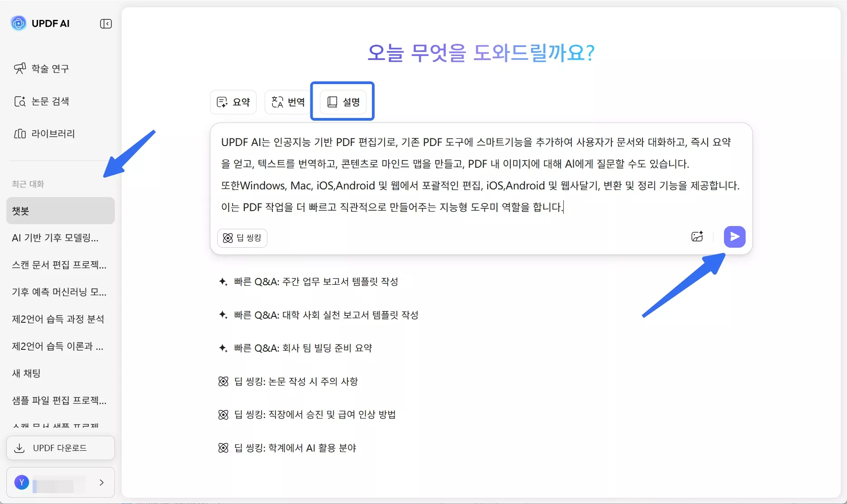847x504 pixels.
Task: Select the 학술 연구 sidebar icon
Action: point(19,68)
